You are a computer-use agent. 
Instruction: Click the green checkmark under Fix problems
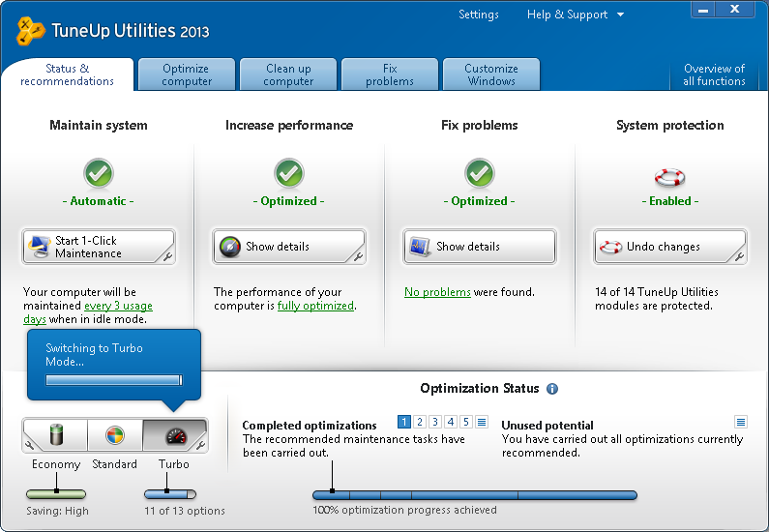pos(479,172)
